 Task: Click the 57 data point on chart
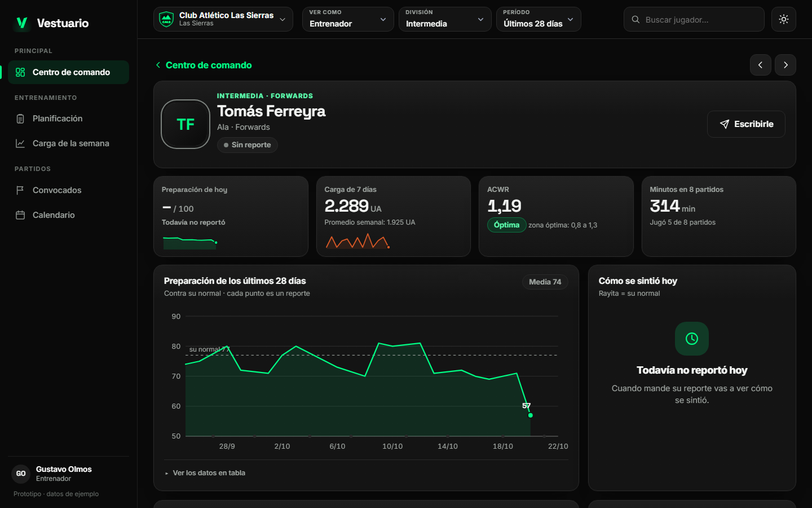tap(531, 415)
